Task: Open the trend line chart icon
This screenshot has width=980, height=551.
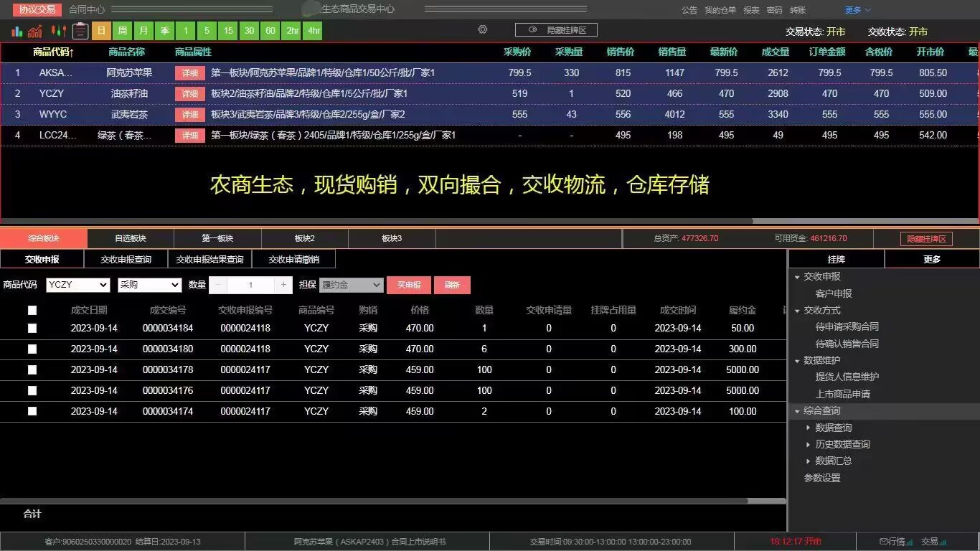Action: [x=34, y=31]
